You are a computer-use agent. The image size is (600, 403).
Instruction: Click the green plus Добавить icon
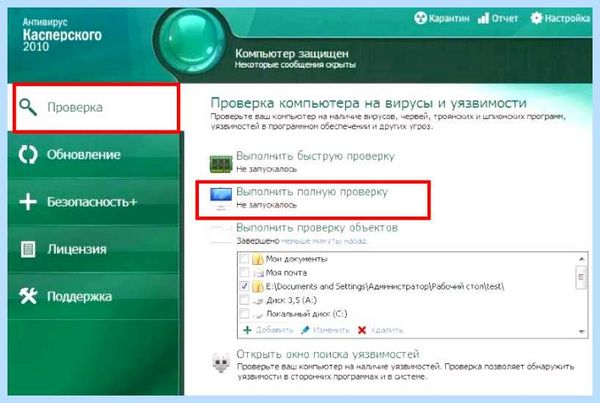pos(247,330)
